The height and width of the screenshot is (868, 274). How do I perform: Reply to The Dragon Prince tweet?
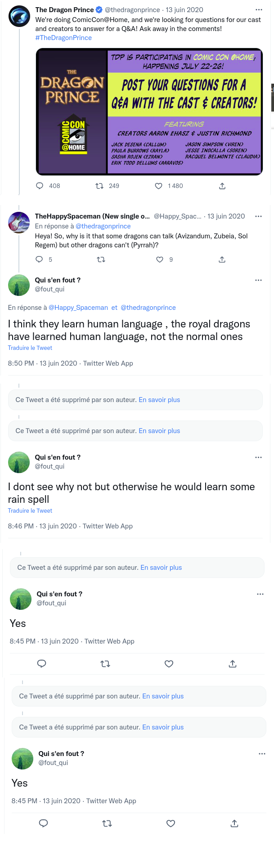(40, 186)
